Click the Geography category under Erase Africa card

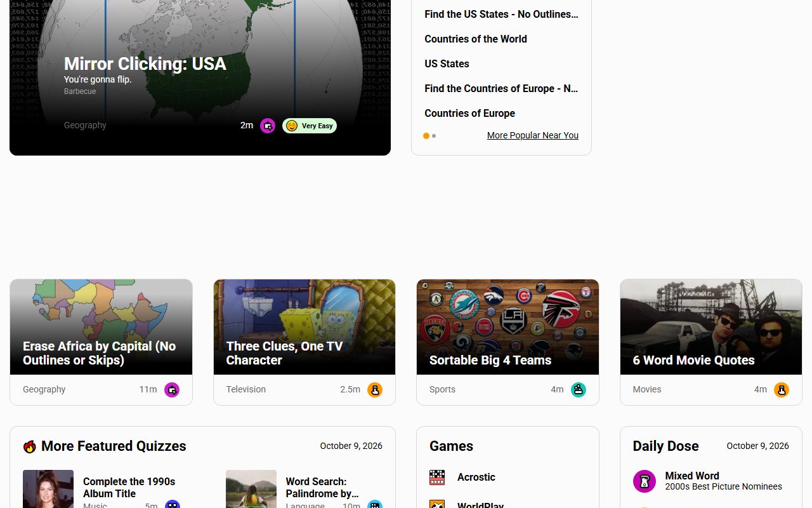(x=44, y=389)
